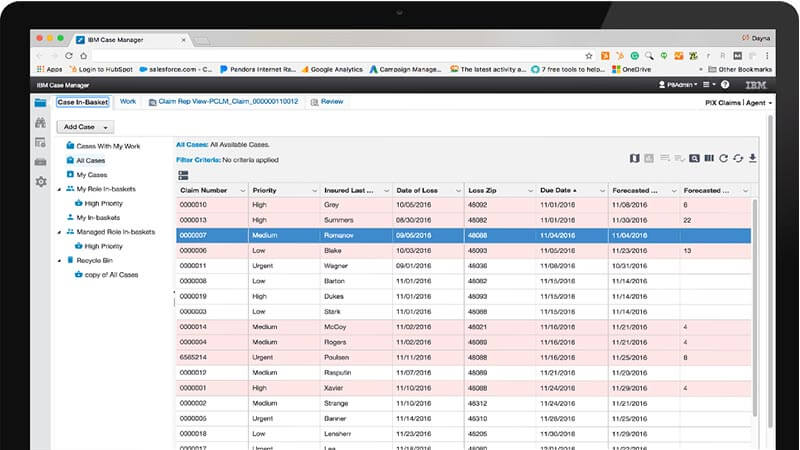Switch to the Work tab
The height and width of the screenshot is (450, 800).
[128, 102]
